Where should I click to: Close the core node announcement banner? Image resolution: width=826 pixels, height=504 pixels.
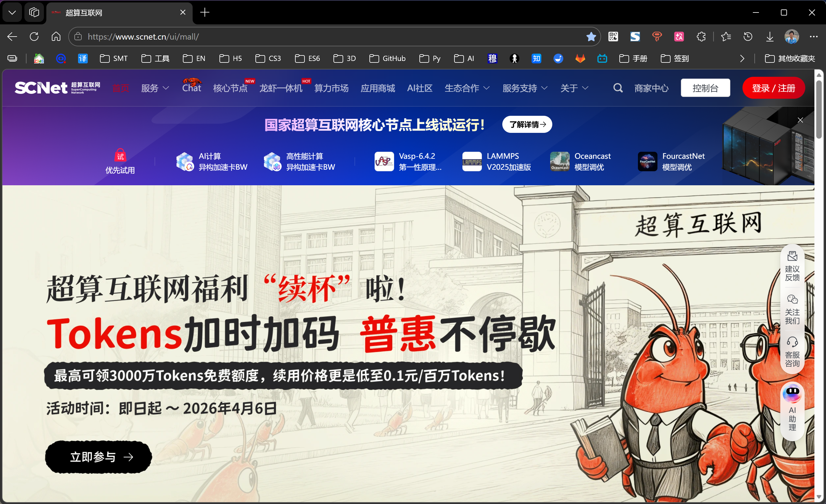[x=800, y=120]
